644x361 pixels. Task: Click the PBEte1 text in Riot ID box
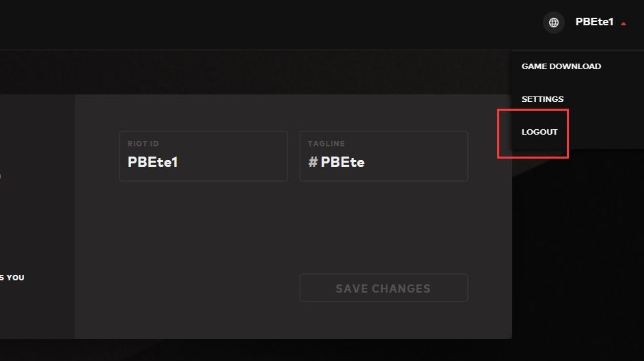(153, 162)
